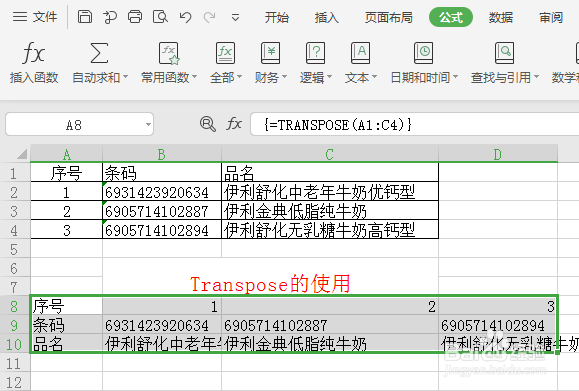This screenshot has height=391, width=579.
Task: Click cell B4 with 6905714102894
Action: click(162, 230)
